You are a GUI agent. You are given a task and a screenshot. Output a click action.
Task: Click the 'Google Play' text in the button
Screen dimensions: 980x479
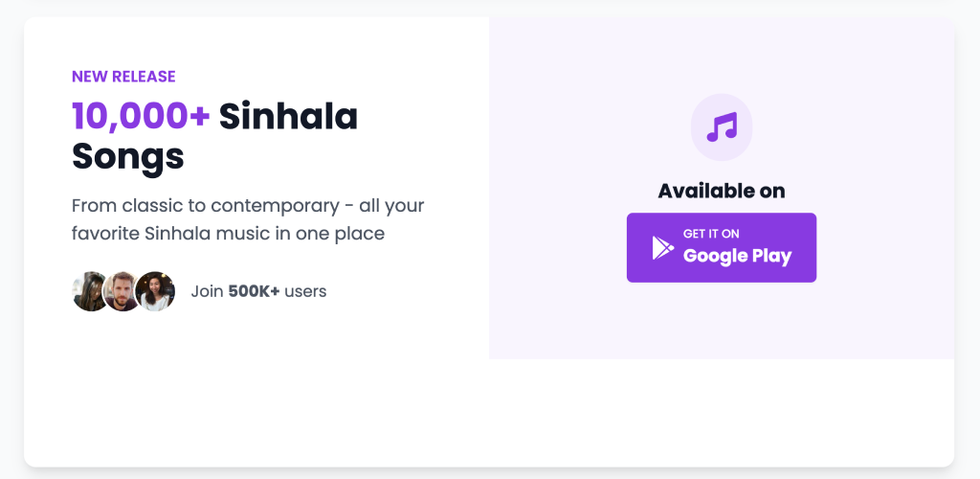point(737,257)
